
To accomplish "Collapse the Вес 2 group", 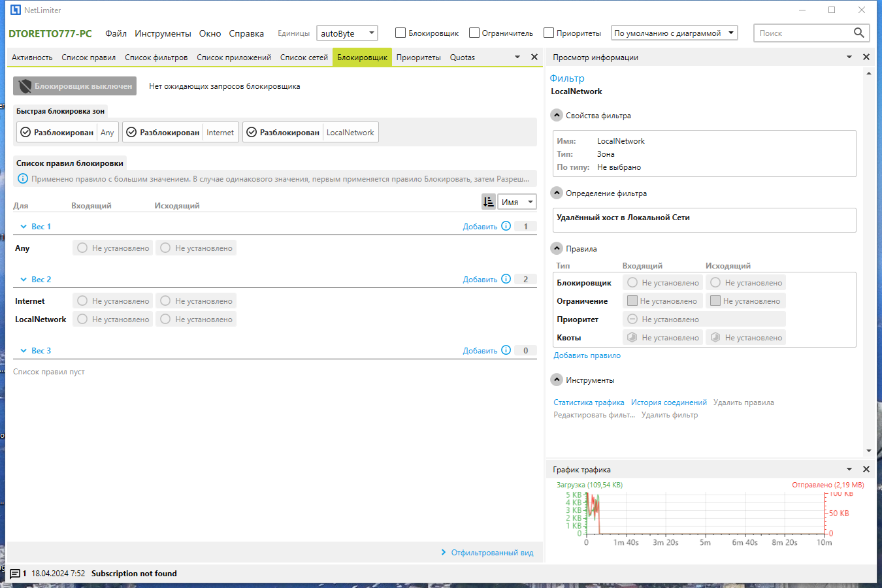I will (x=24, y=280).
